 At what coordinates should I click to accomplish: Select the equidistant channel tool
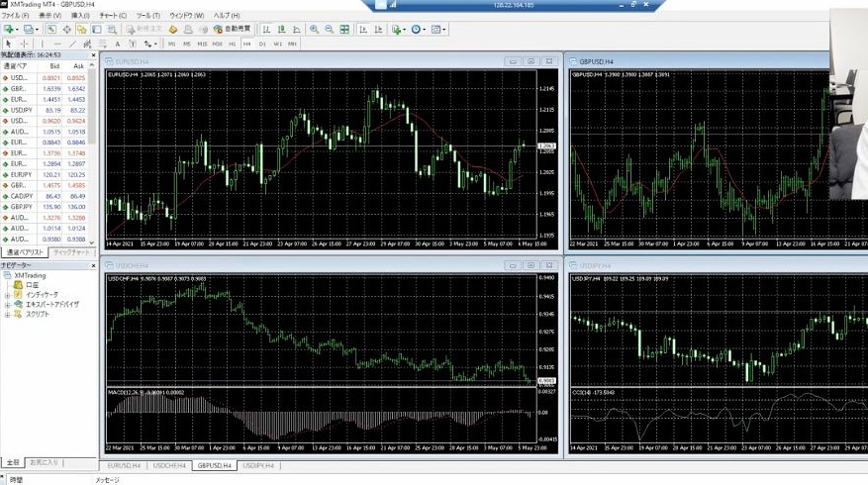87,44
